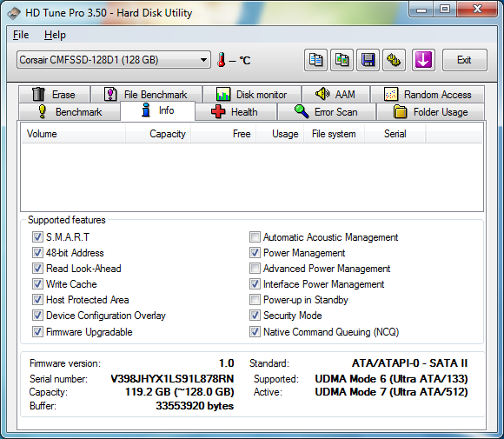Viewport: 504px width, 439px height.
Task: Switch to the Random Access tab
Action: coord(428,94)
